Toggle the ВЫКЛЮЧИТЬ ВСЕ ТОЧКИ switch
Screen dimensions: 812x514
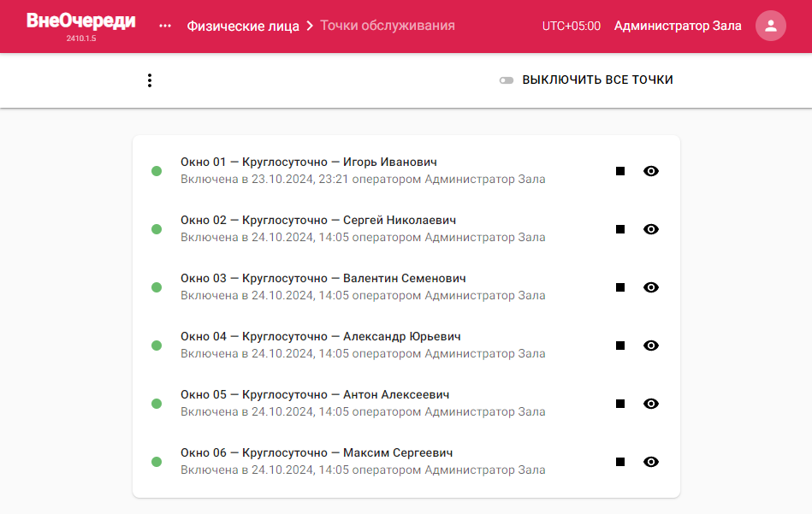[506, 80]
